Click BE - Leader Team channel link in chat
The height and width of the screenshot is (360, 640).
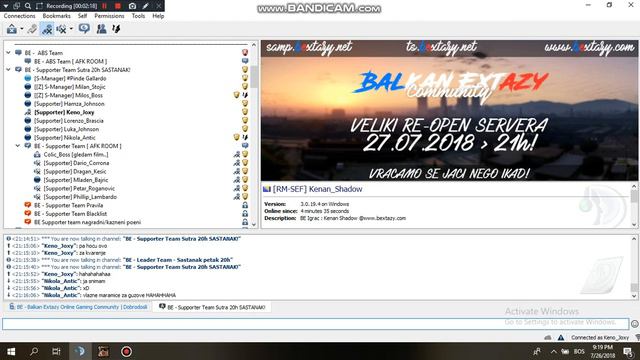(x=178, y=260)
